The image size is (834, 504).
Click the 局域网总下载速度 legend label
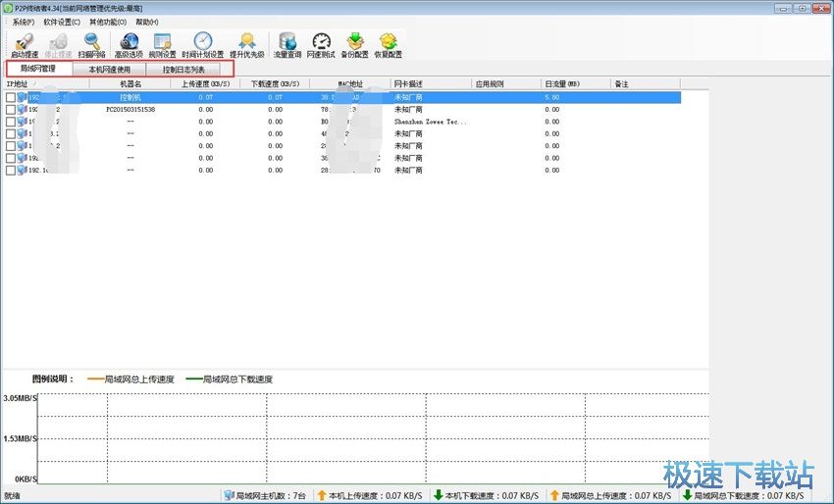237,379
